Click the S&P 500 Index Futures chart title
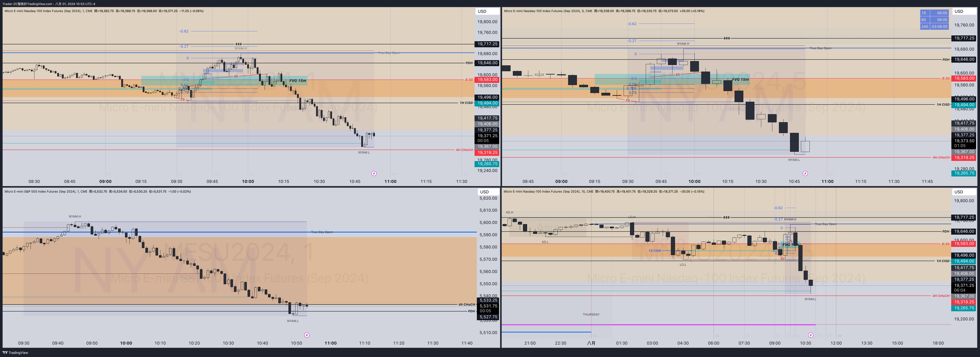This screenshot has height=357, width=980. coord(46,192)
